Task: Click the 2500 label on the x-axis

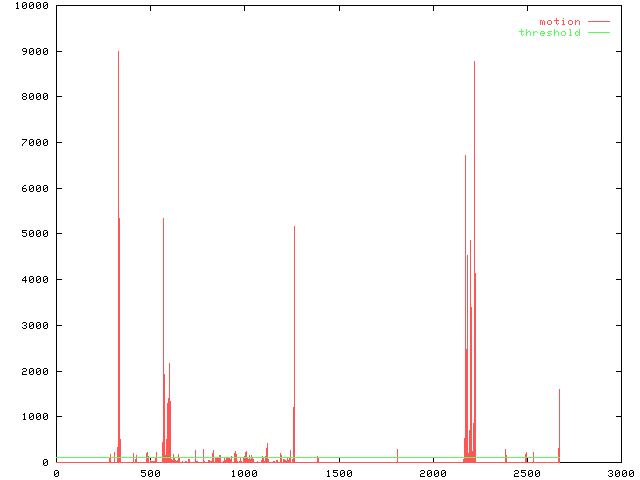Action: tap(526, 473)
